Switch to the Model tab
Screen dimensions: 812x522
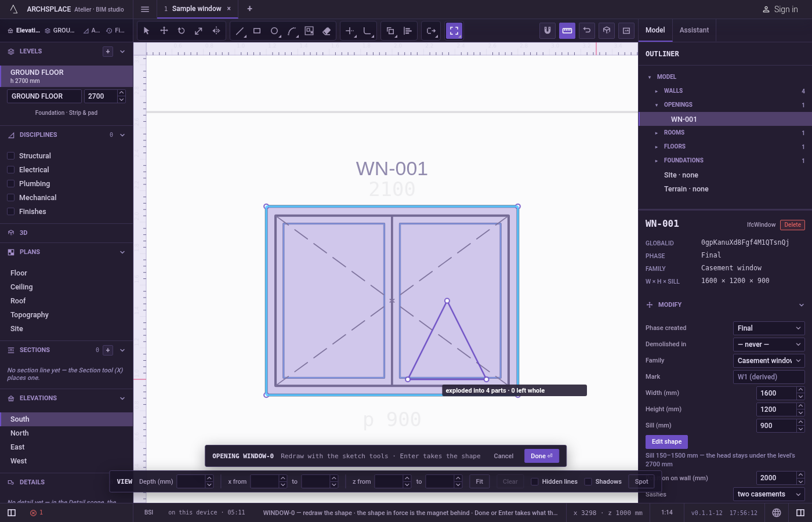[655, 30]
